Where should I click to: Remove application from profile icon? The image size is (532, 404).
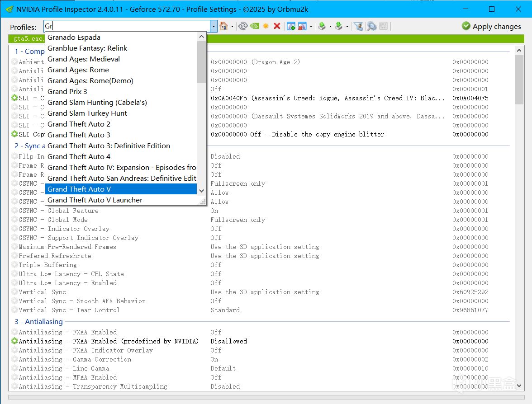302,26
